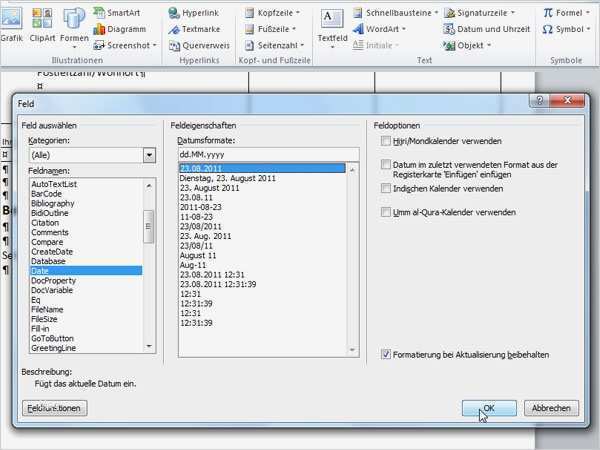Expand the Symbol dropdown arrow

[588, 29]
